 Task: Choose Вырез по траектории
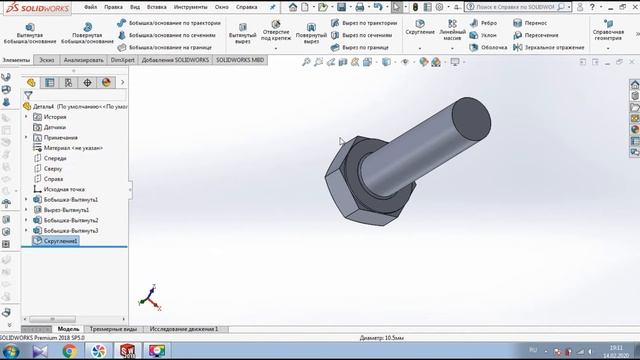[x=364, y=23]
